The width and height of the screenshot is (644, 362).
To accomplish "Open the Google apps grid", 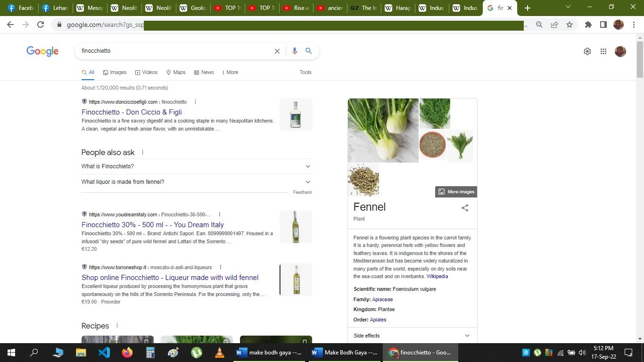I will pyautogui.click(x=603, y=51).
